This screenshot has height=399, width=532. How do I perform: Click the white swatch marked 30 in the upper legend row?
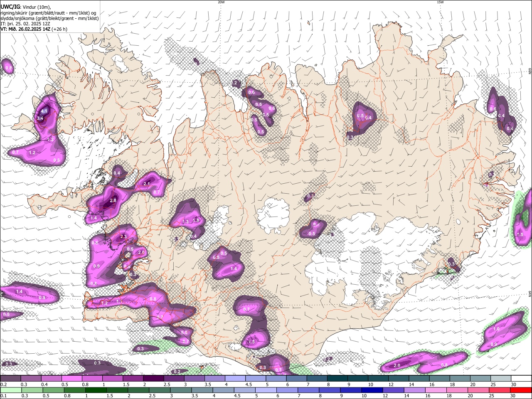pyautogui.click(x=521, y=379)
